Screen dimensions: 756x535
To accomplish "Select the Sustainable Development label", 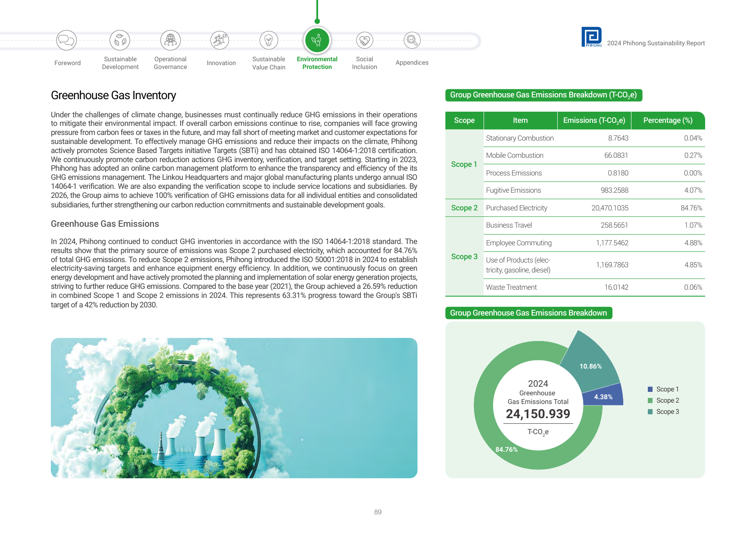I will coord(120,63).
